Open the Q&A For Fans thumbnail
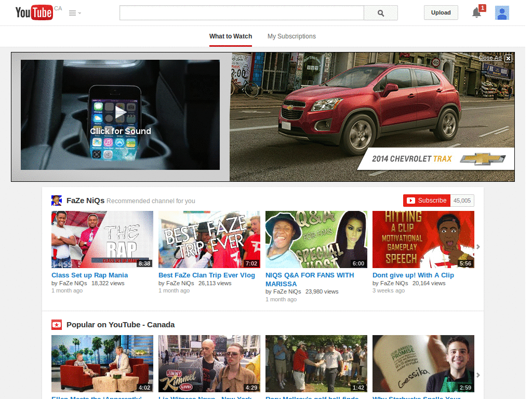This screenshot has width=532, height=399. [316, 240]
